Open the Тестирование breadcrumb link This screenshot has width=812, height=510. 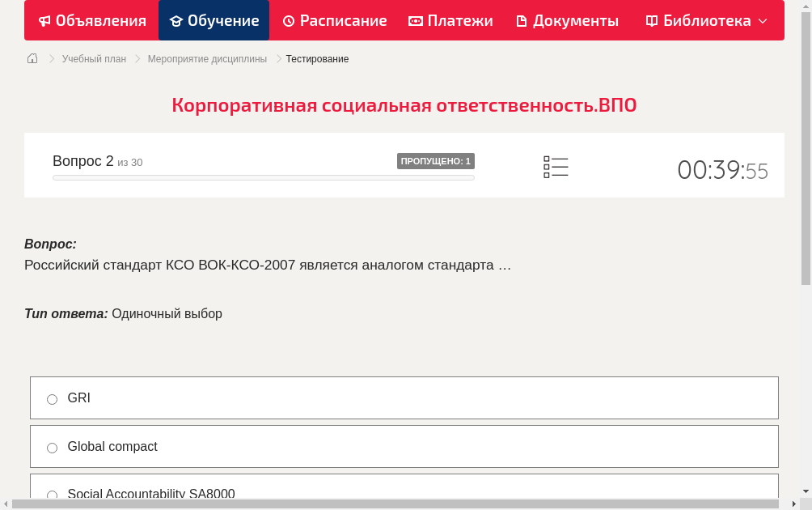pyautogui.click(x=316, y=58)
